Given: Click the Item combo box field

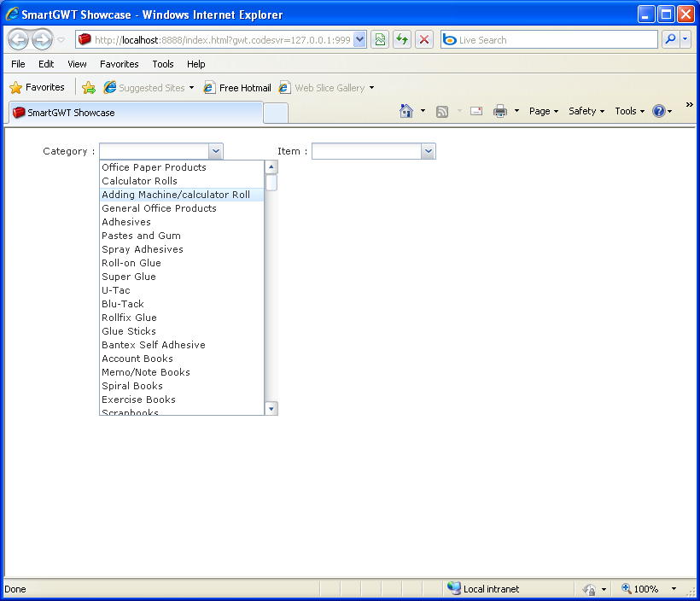Looking at the screenshot, I should point(366,151).
